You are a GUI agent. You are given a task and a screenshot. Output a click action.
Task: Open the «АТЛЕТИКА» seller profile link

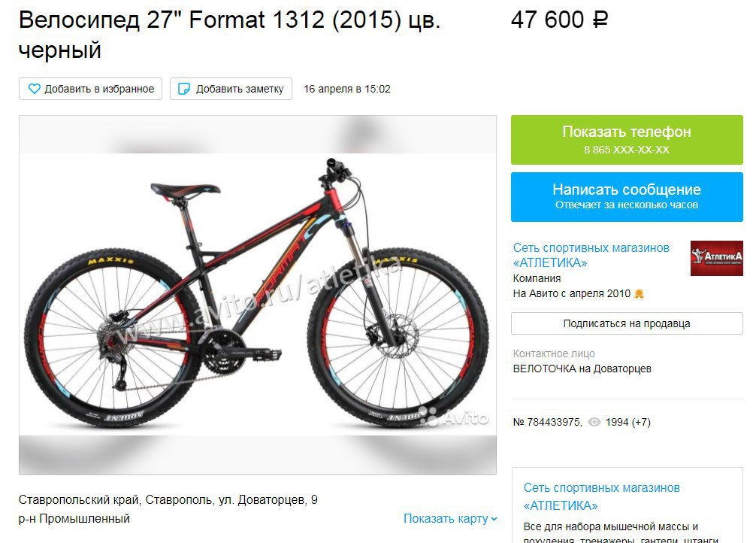pyautogui.click(x=591, y=256)
